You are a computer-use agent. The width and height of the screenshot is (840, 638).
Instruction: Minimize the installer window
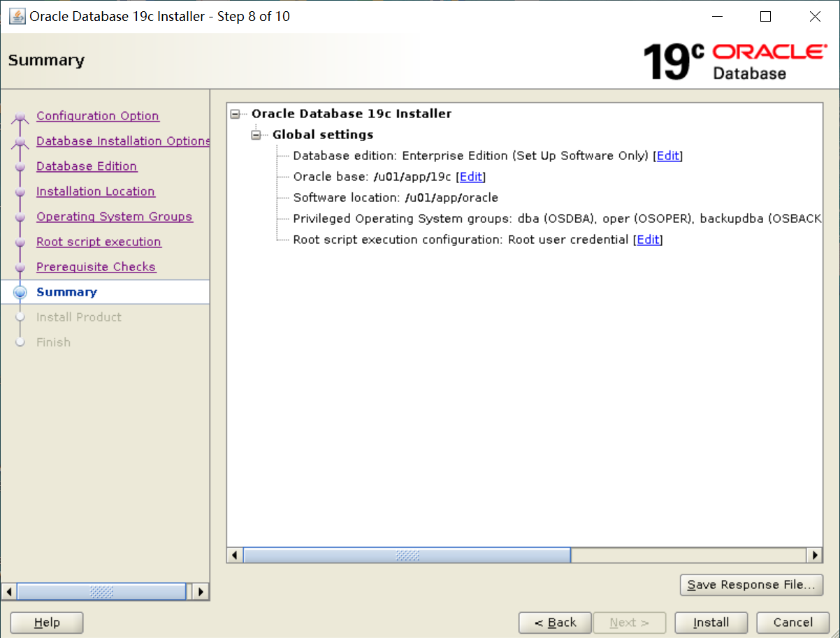(716, 17)
